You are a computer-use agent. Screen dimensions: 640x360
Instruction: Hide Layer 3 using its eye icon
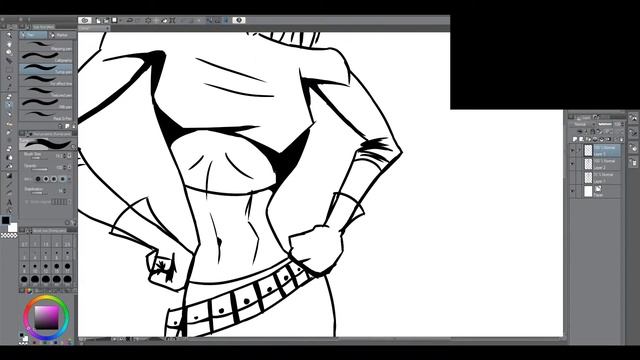tap(572, 150)
